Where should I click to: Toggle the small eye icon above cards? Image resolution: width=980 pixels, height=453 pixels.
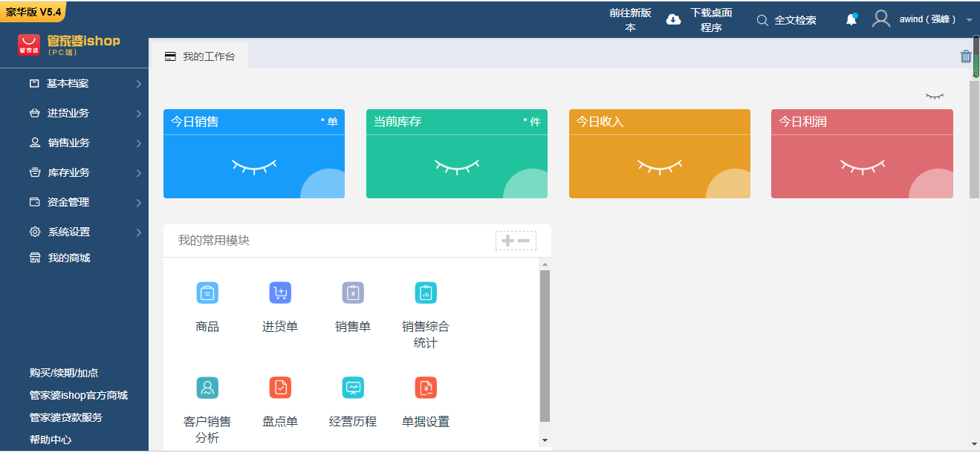click(935, 96)
